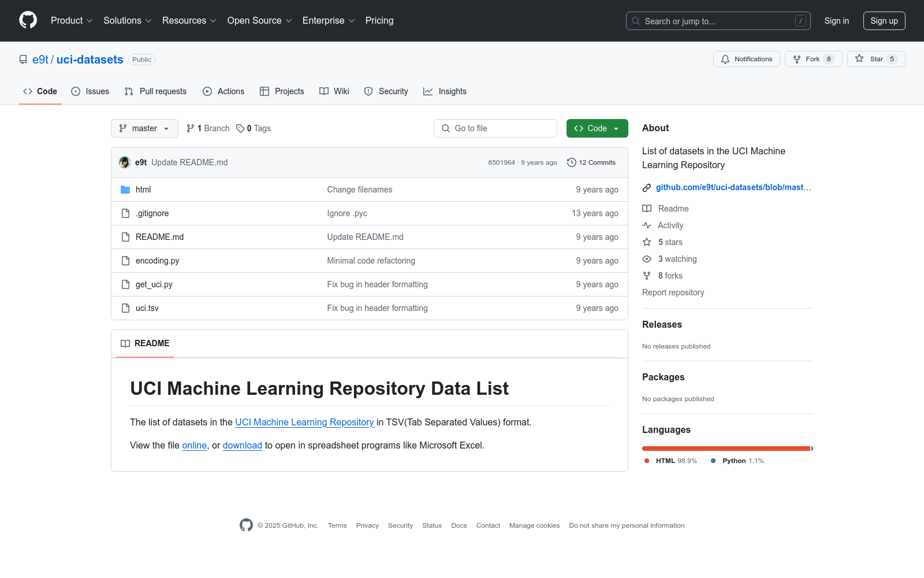Switch to the Issues tab
This screenshot has width=924, height=578.
click(90, 91)
